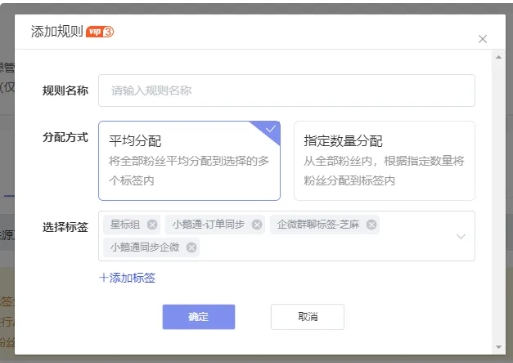Click the 分配方式 label

[65, 137]
